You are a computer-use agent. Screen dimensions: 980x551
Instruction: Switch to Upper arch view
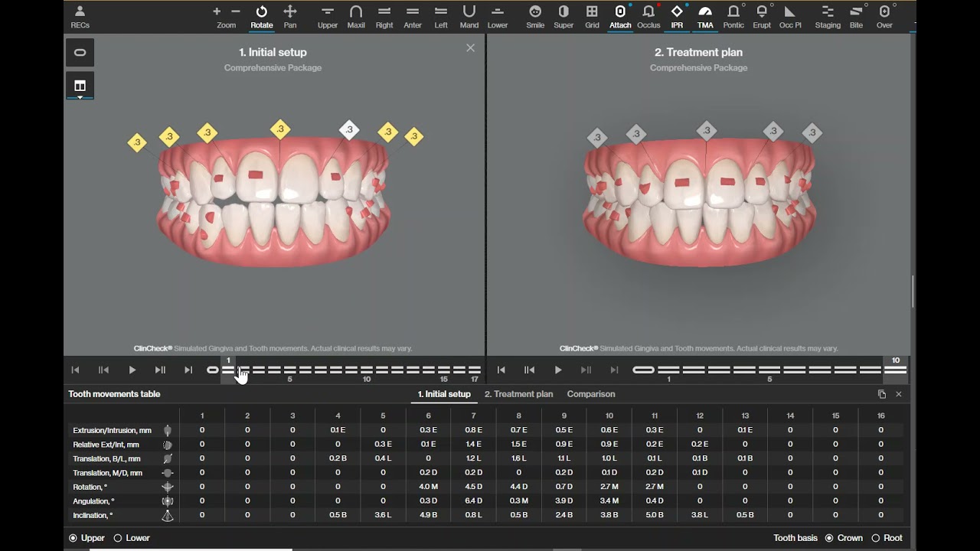pos(328,16)
